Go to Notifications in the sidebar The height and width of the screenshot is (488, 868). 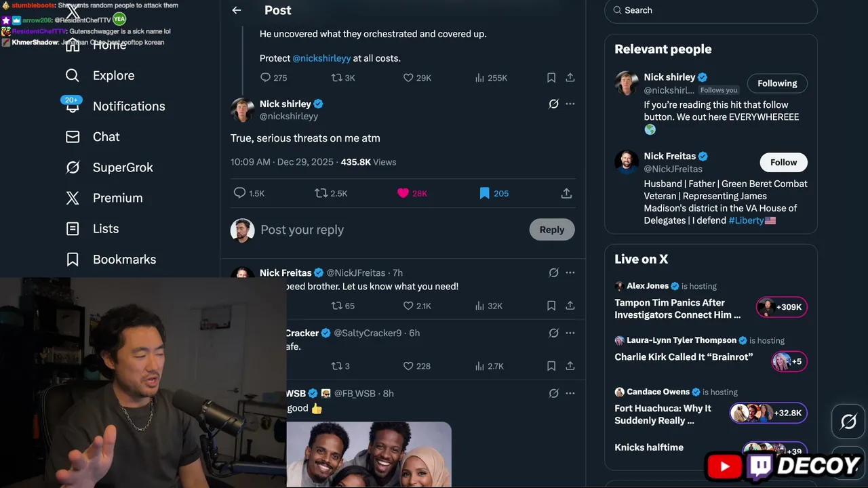click(128, 106)
